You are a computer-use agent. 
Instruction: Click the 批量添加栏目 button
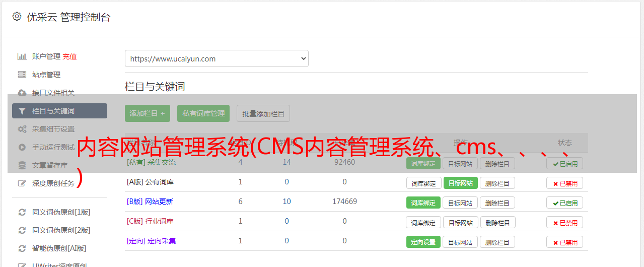tap(263, 113)
